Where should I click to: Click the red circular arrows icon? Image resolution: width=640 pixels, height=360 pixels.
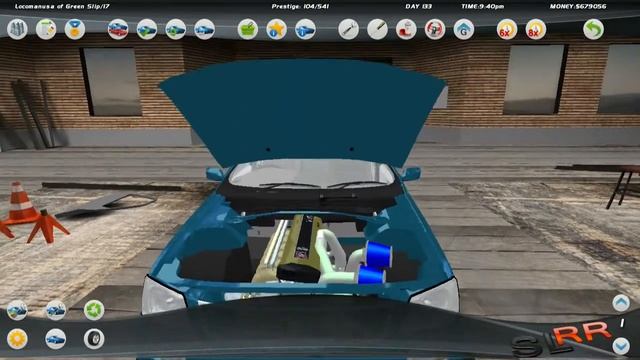point(435,29)
